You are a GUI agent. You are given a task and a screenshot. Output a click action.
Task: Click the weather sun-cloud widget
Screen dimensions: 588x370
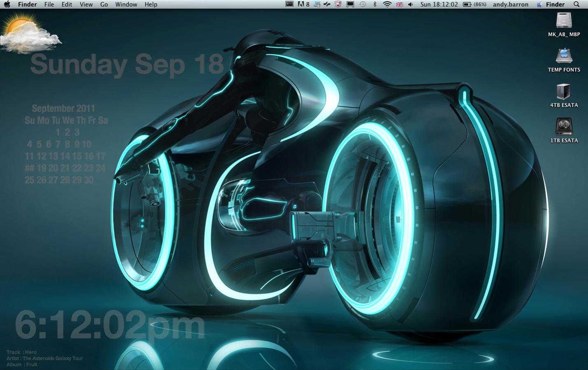[30, 33]
